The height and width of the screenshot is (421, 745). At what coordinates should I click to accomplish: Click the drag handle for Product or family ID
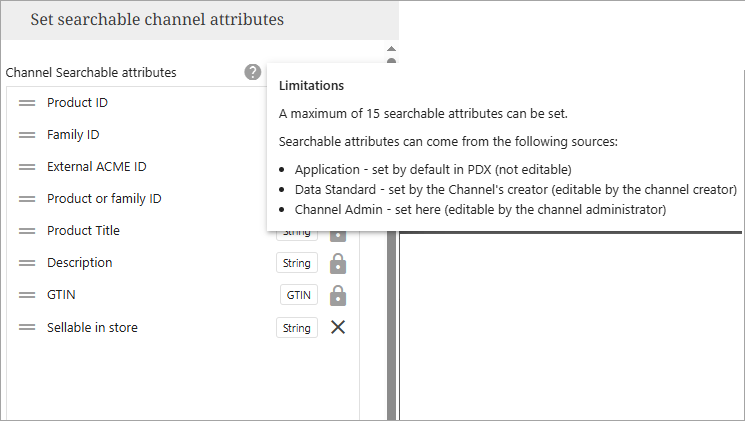(27, 199)
